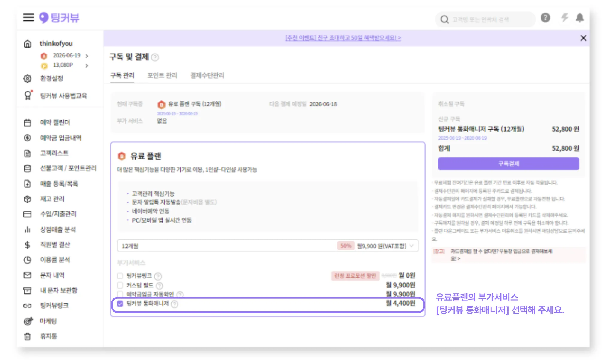Click the 재고 관리 box icon
This screenshot has height=364, width=613.
tap(27, 199)
